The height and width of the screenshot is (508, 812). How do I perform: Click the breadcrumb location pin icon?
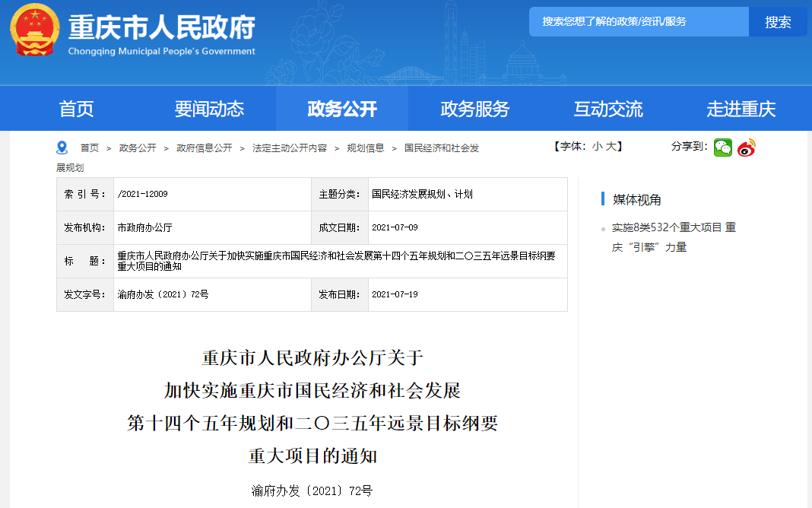point(62,148)
